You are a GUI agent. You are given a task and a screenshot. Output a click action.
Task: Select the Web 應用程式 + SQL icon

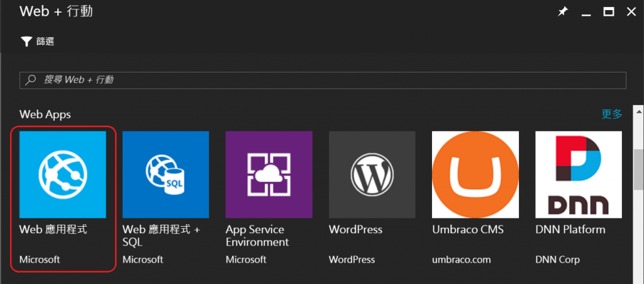pos(166,174)
